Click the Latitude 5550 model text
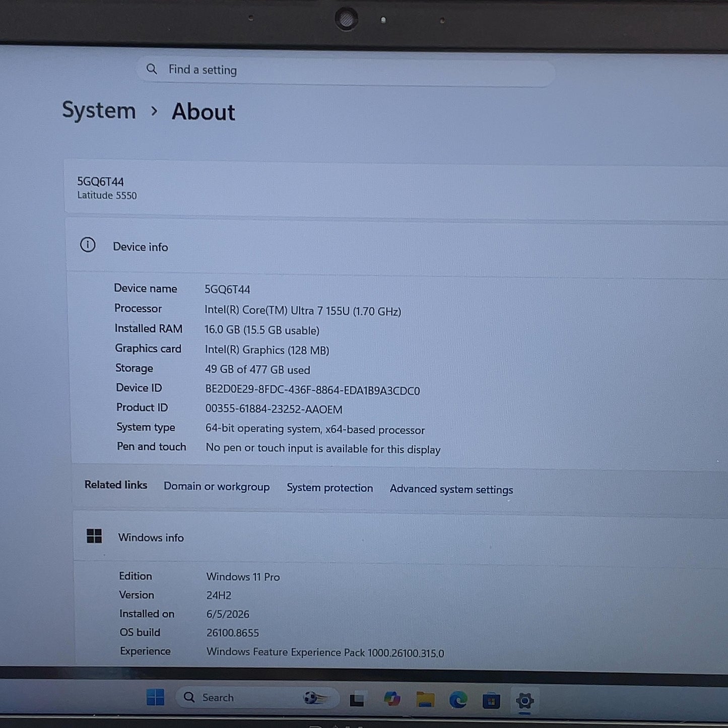 [107, 195]
